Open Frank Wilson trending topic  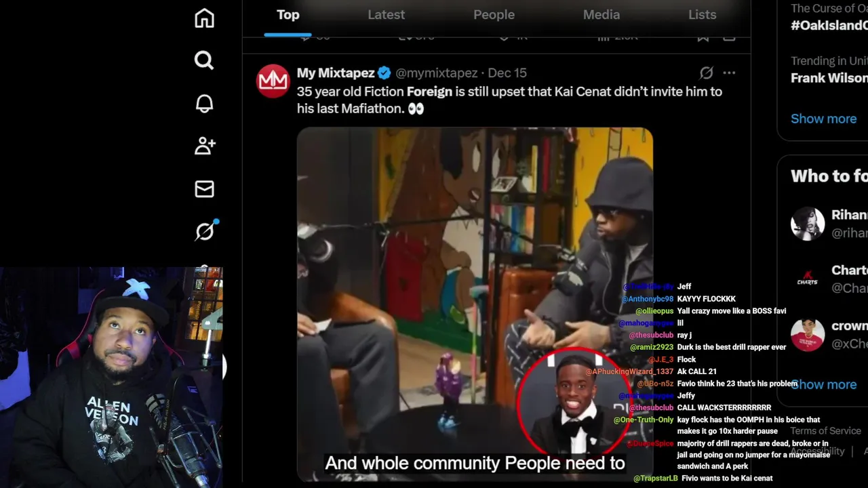point(829,78)
